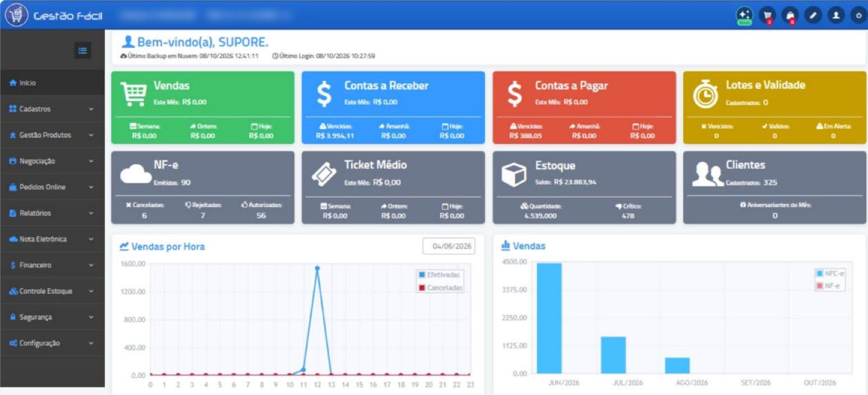868x395 pixels.
Task: Expand the Nota Eletrônica menu chevron
Action: [x=91, y=239]
